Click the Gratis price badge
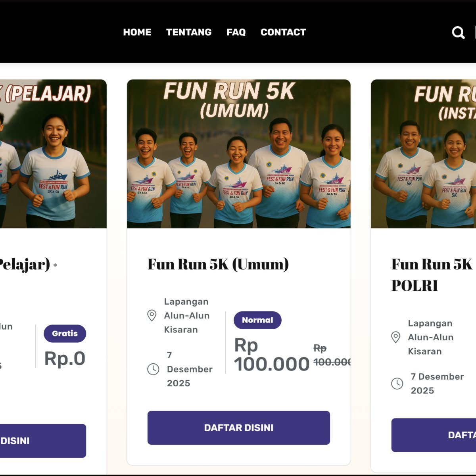Viewport: 476px width, 476px height. 65,334
